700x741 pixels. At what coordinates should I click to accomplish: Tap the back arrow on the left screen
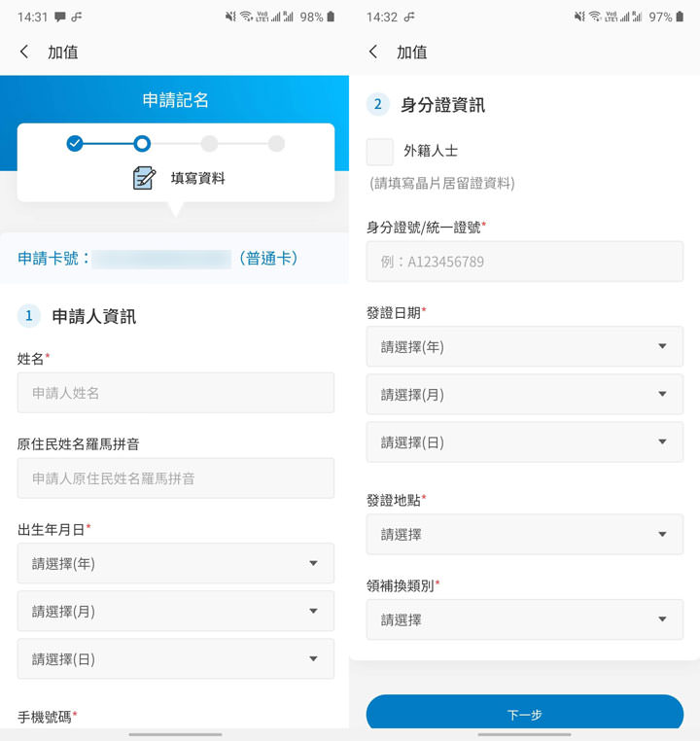[24, 52]
